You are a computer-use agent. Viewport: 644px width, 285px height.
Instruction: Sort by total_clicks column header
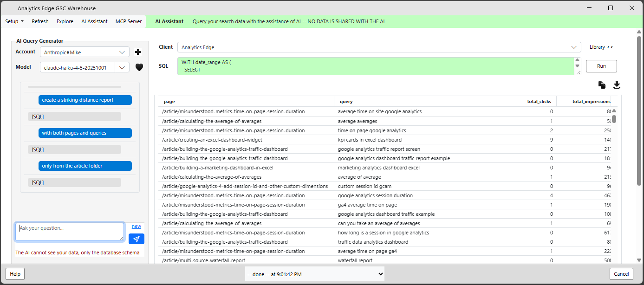point(533,101)
